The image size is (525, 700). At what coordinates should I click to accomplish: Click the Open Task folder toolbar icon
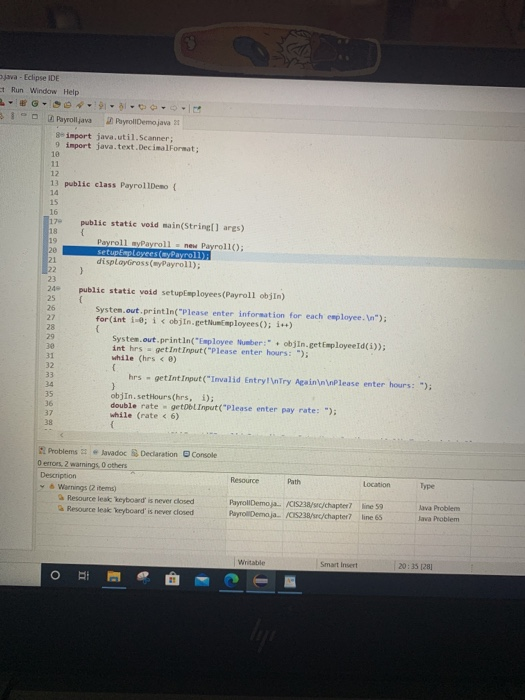67,105
